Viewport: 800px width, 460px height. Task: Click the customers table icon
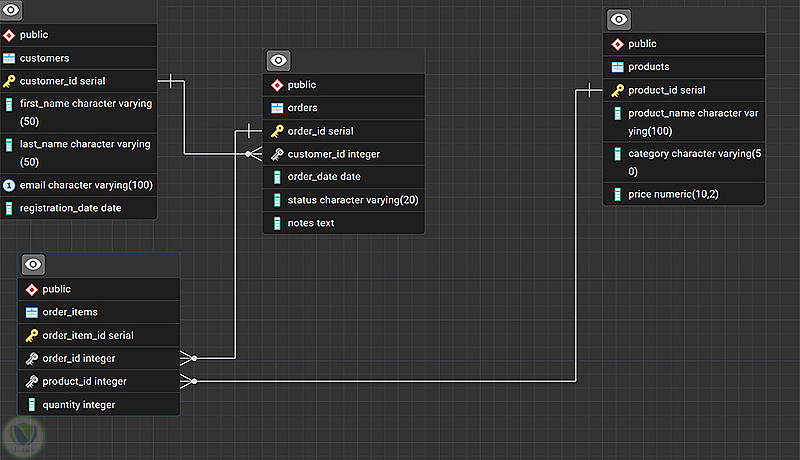pyautogui.click(x=9, y=58)
